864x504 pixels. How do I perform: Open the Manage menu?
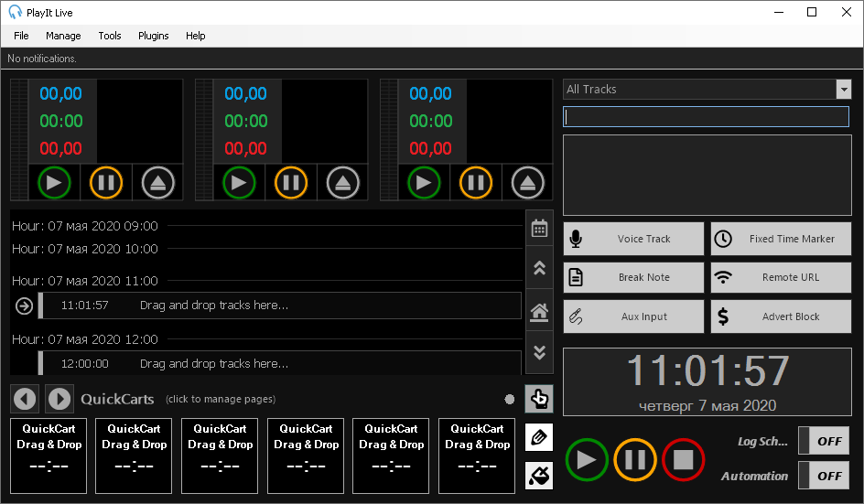pyautogui.click(x=63, y=36)
